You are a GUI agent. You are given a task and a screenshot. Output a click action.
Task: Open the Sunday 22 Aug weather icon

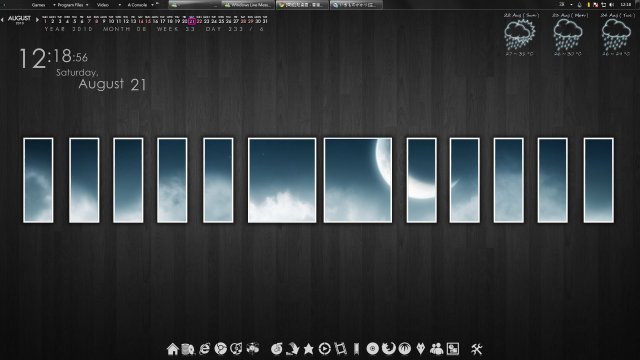(x=519, y=35)
